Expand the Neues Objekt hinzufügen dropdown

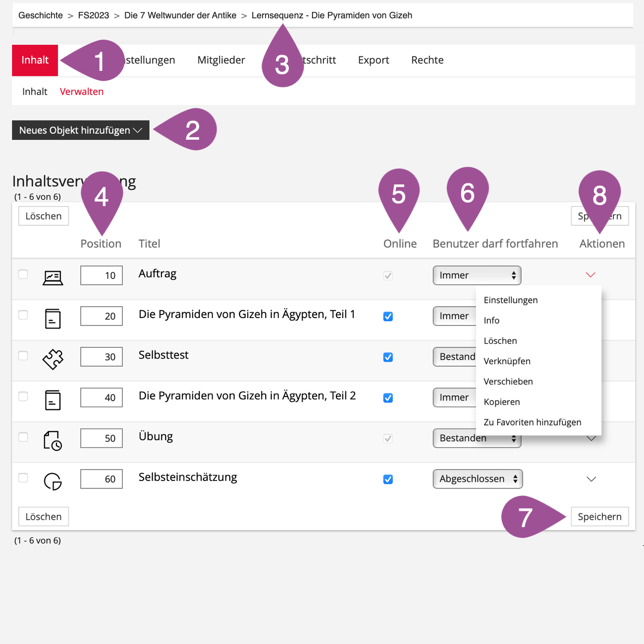(x=80, y=130)
